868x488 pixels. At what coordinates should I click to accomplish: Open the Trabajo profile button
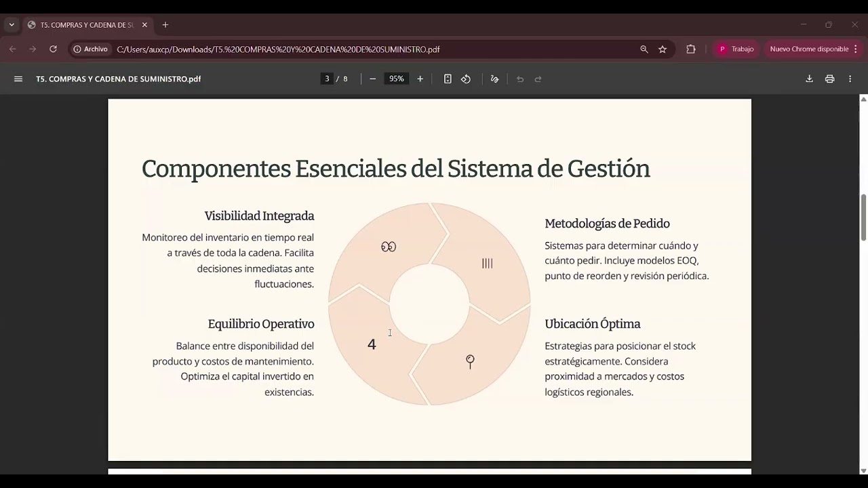click(x=736, y=49)
